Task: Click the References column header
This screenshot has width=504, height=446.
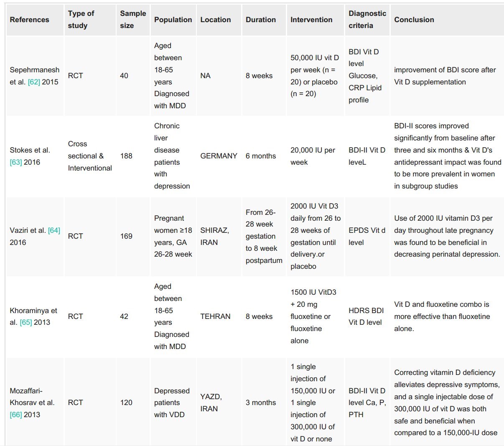Action: coord(29,20)
